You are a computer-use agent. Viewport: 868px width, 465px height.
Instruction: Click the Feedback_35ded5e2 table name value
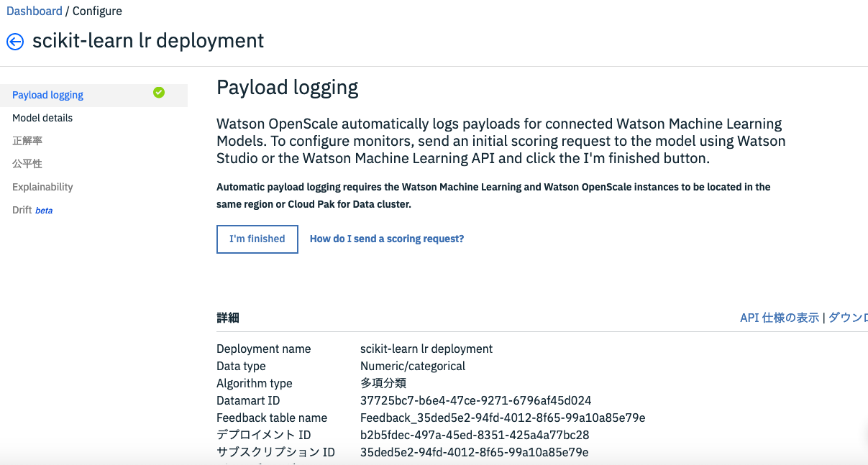pyautogui.click(x=503, y=418)
